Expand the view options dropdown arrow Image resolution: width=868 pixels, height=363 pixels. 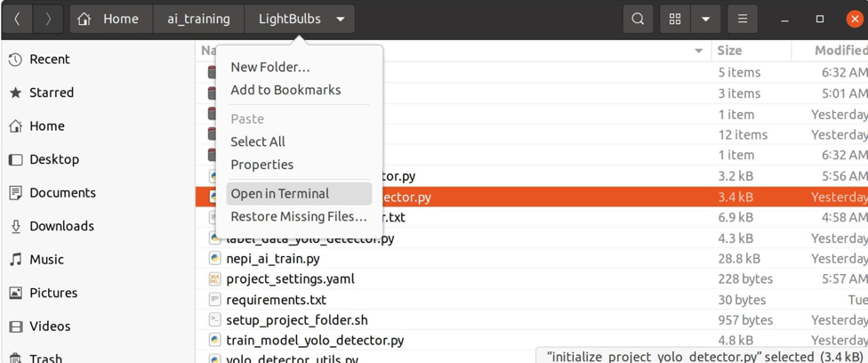tap(705, 19)
